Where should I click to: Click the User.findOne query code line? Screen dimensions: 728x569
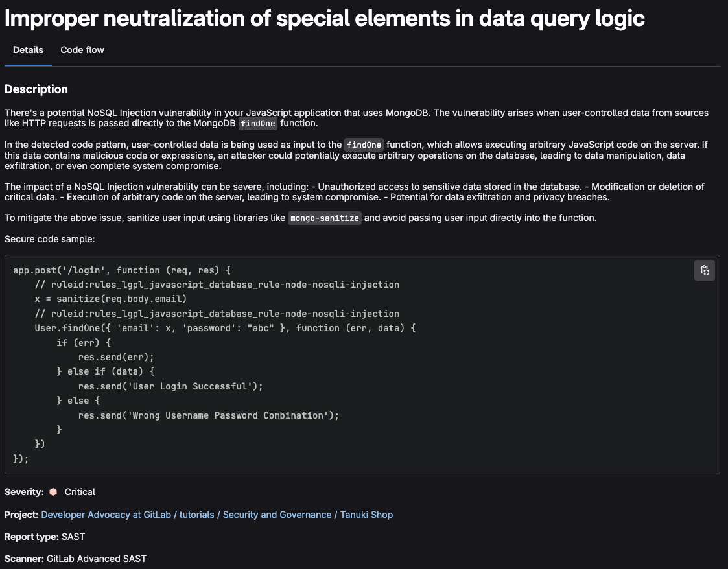click(225, 328)
